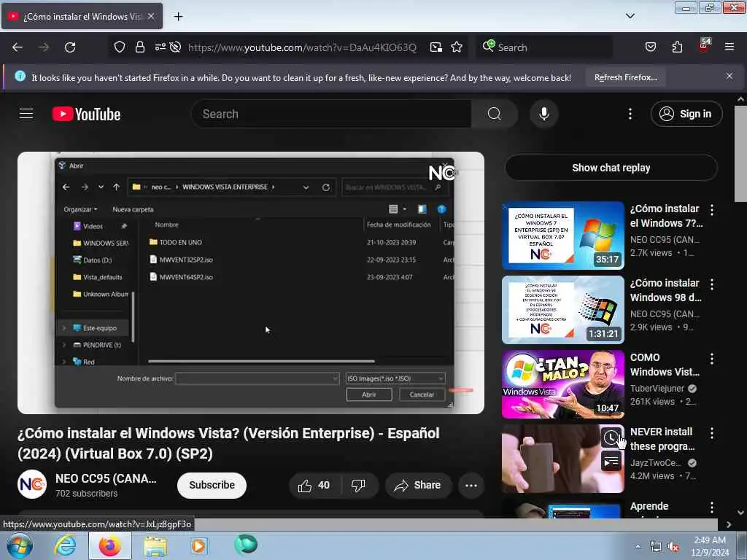Switch to the ¿Cómo instalar el Windows Vista tab
Image resolution: width=747 pixels, height=560 pixels.
click(82, 16)
